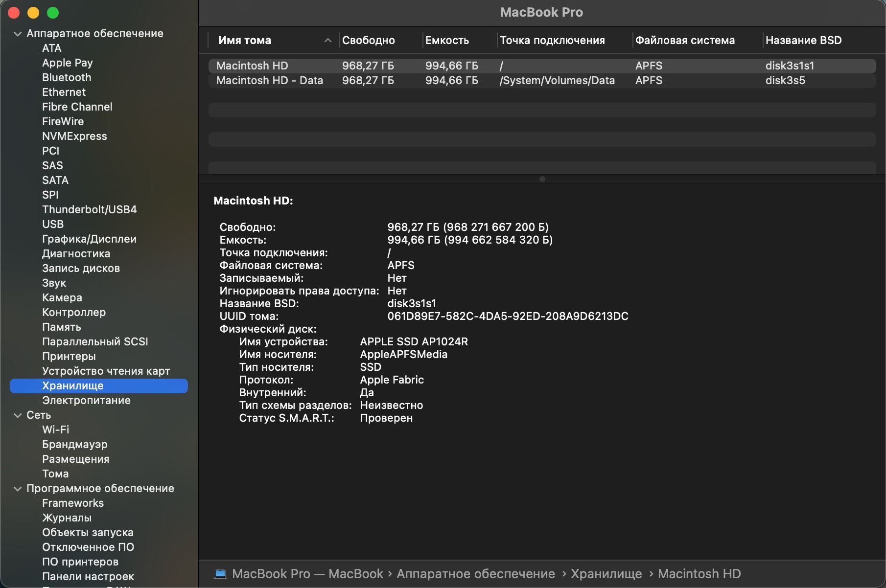Select Frameworks software item
886x588 pixels.
coord(73,503)
